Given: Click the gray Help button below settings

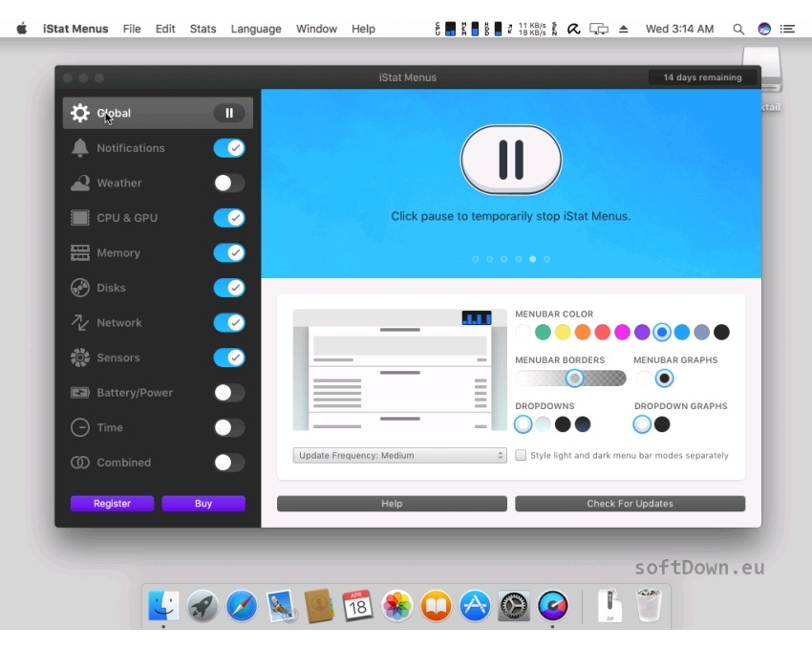Looking at the screenshot, I should [392, 504].
